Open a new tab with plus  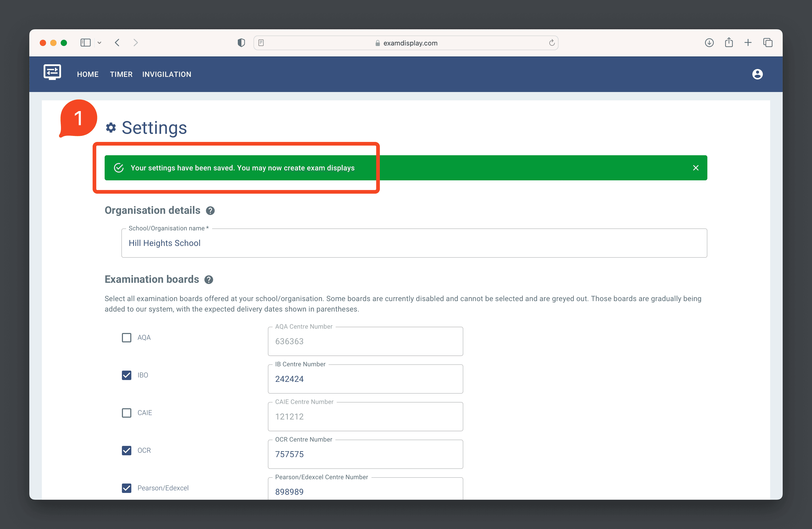click(x=748, y=43)
